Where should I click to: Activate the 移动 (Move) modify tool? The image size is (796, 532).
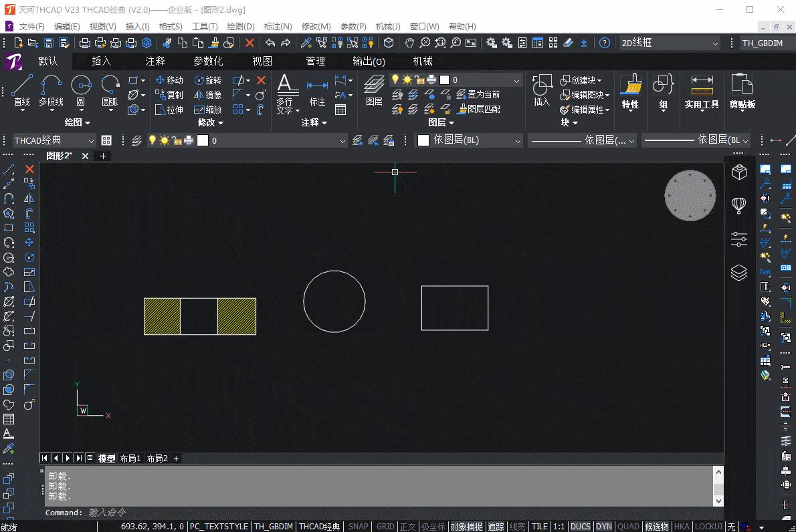tap(169, 79)
